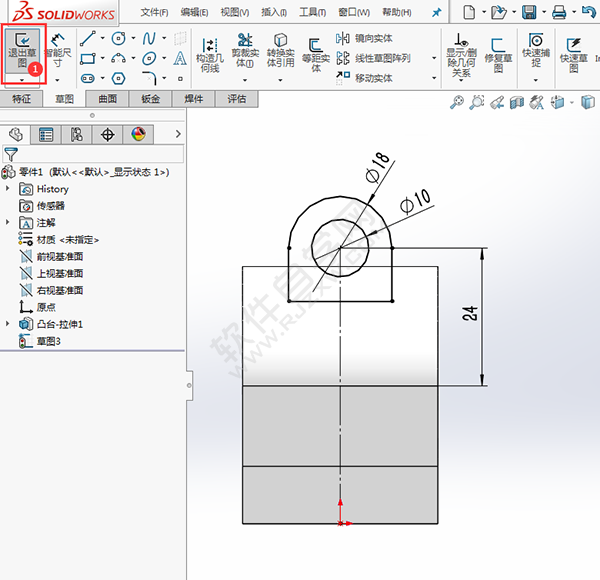This screenshot has height=580, width=600.
Task: Click the Save icon
Action: pyautogui.click(x=529, y=12)
